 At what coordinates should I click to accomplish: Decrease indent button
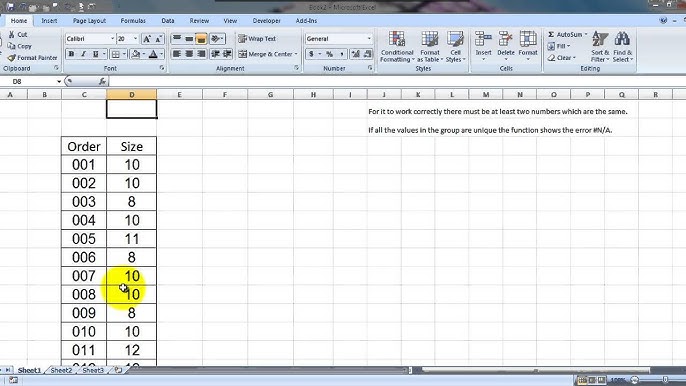[215, 54]
